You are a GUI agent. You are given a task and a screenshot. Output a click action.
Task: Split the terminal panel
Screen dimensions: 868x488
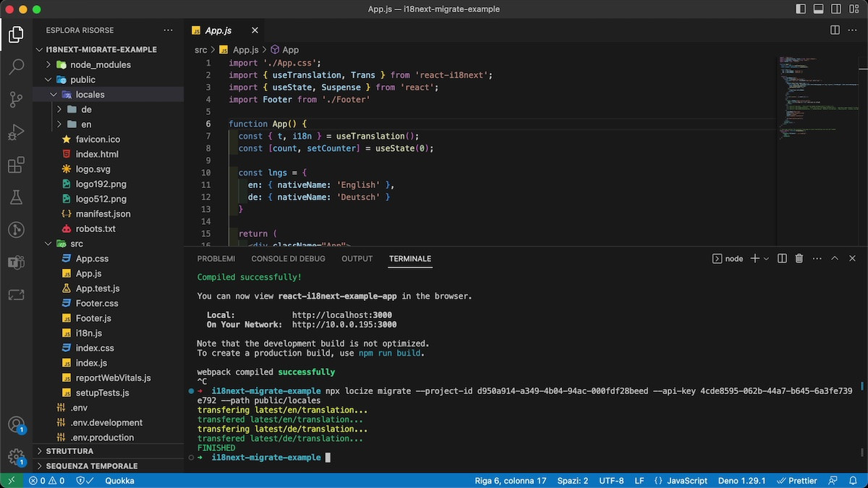(x=782, y=259)
